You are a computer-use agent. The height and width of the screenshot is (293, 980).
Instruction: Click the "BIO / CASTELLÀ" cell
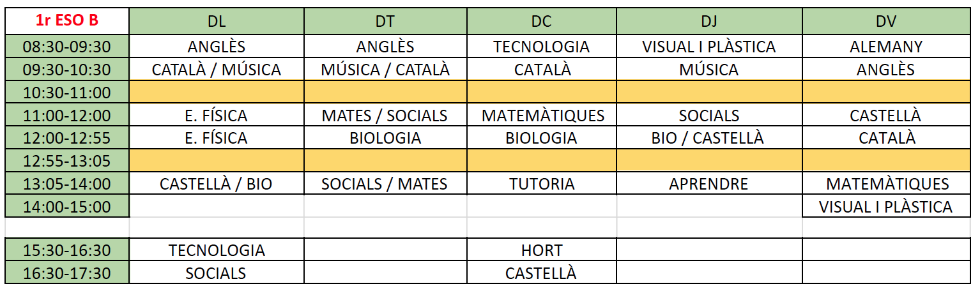pos(708,138)
